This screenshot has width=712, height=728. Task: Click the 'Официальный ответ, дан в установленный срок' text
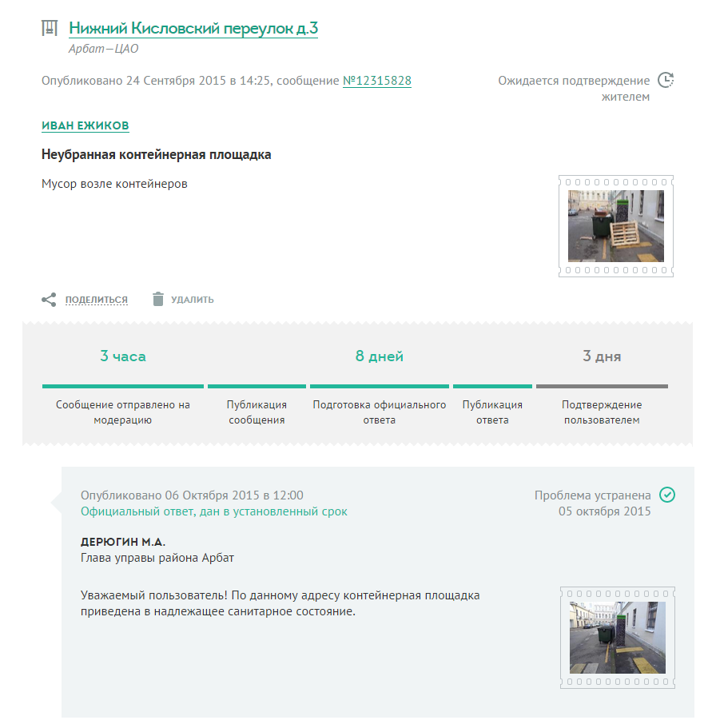tap(214, 511)
